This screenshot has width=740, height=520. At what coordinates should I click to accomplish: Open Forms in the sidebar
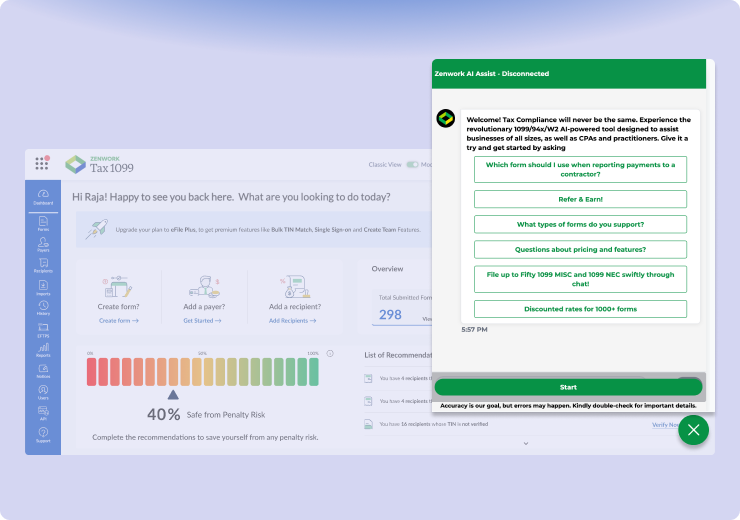point(43,224)
